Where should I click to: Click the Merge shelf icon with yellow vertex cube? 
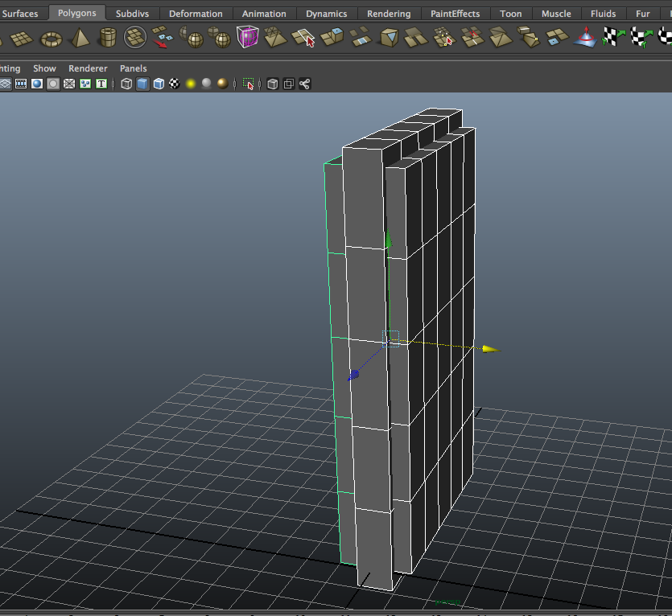point(529,37)
